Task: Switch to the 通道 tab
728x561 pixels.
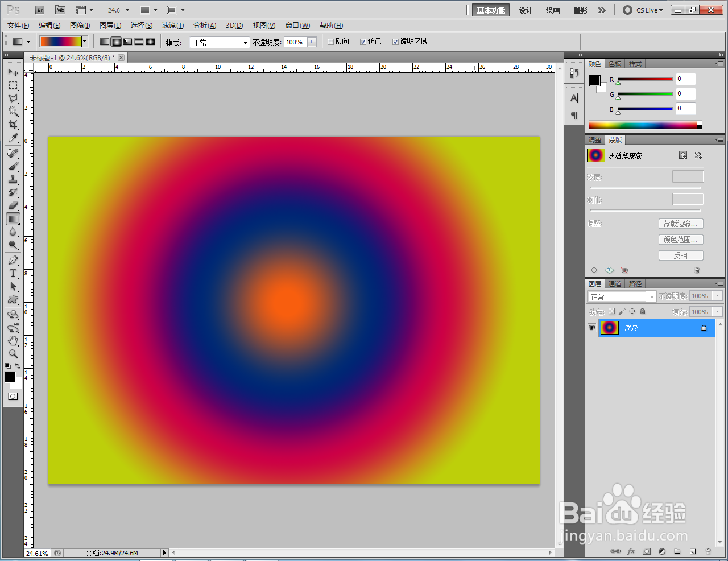Action: point(615,284)
